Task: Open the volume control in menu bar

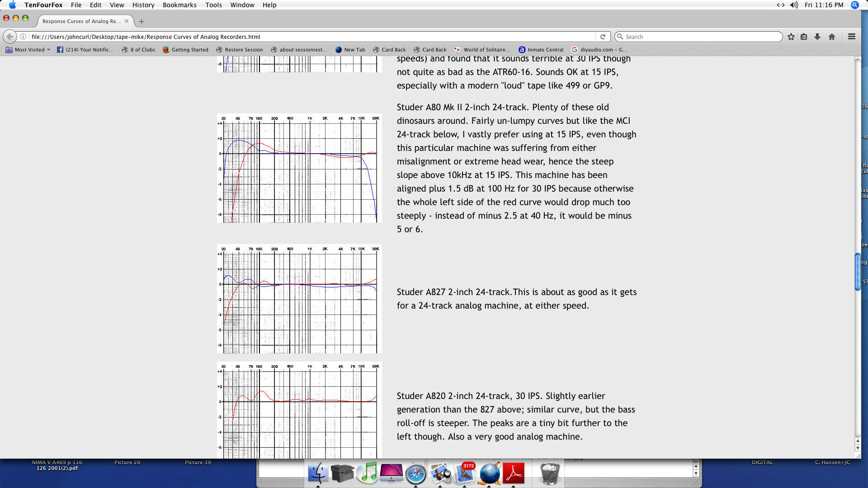Action: click(794, 5)
